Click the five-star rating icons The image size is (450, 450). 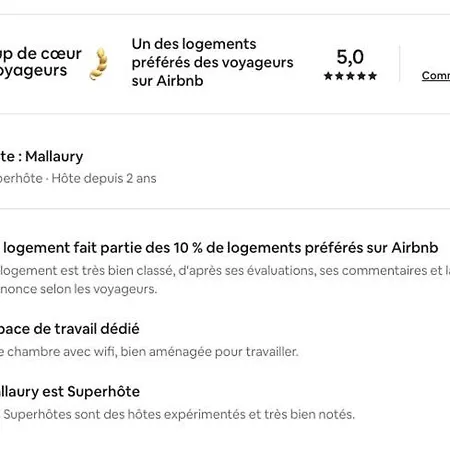(x=350, y=76)
